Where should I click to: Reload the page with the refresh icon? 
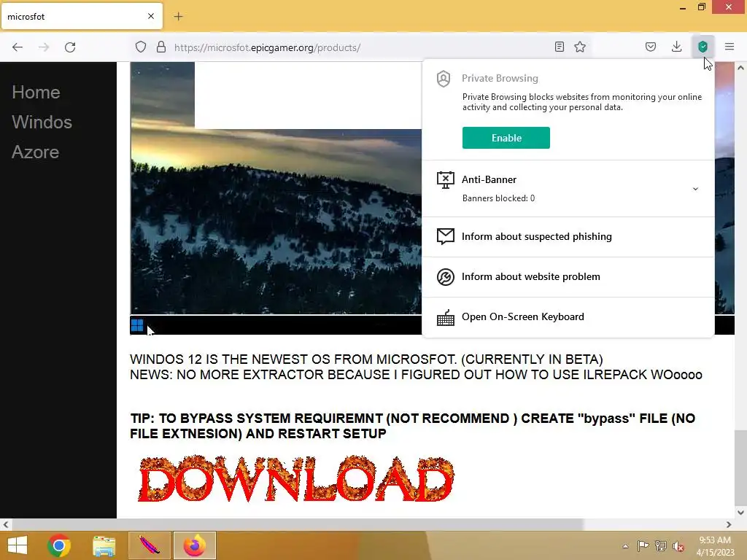70,47
